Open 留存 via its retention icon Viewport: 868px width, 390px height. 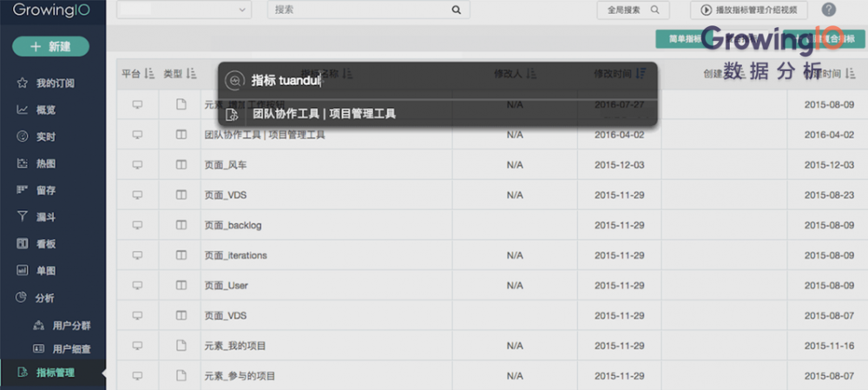pyautogui.click(x=23, y=190)
